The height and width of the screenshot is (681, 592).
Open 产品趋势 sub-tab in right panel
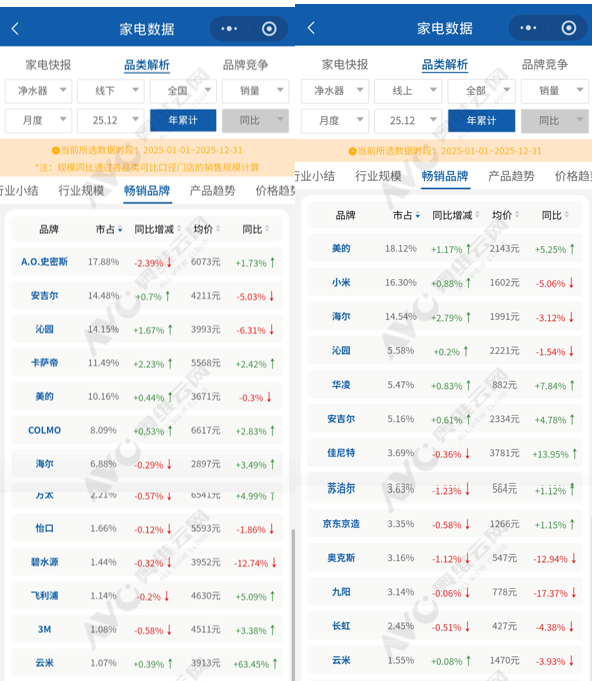511,176
